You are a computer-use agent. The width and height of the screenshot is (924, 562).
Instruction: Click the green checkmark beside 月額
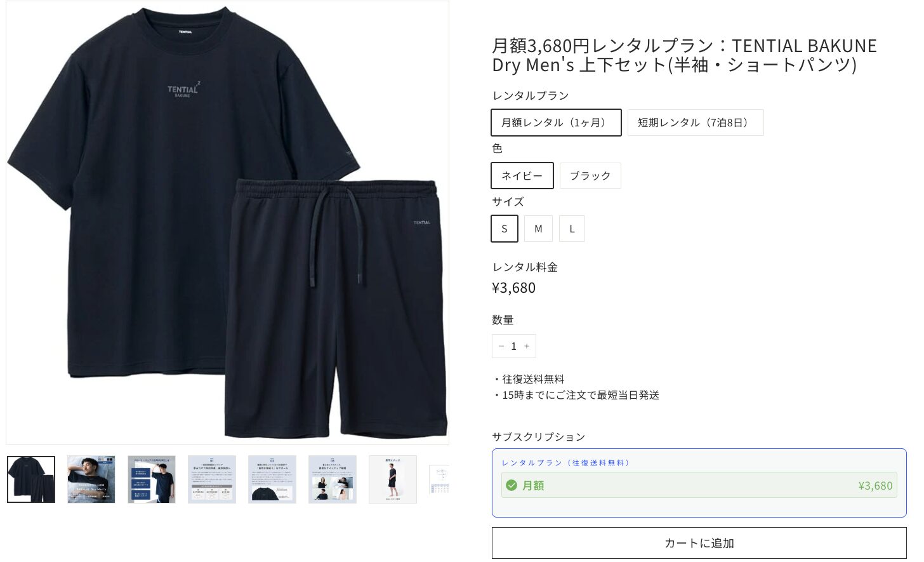(x=511, y=486)
